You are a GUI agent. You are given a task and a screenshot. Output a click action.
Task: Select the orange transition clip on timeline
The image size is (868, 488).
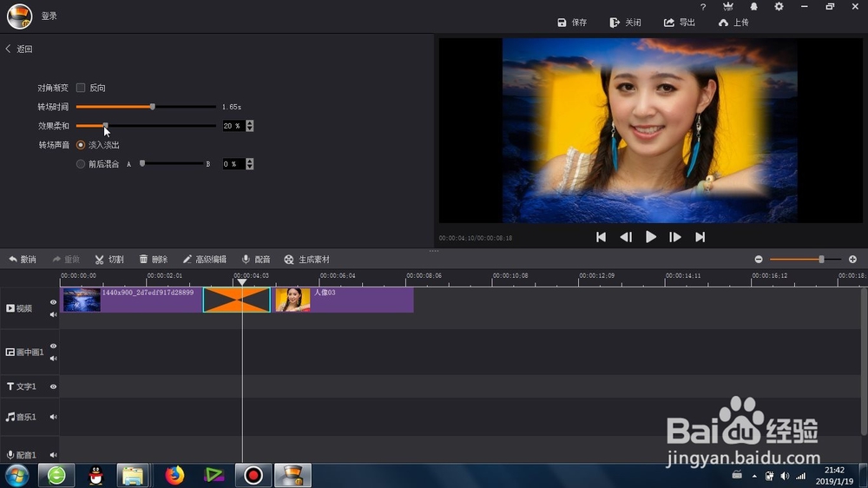[x=237, y=300]
